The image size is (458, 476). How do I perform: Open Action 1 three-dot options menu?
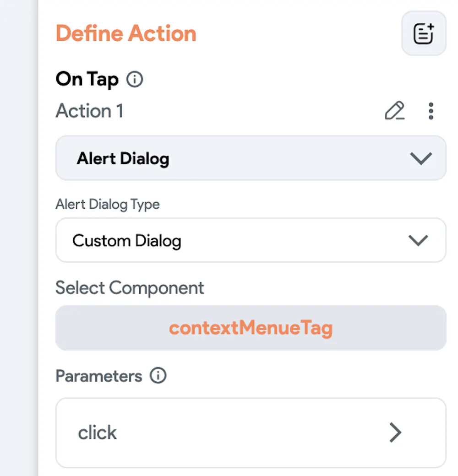click(x=431, y=111)
